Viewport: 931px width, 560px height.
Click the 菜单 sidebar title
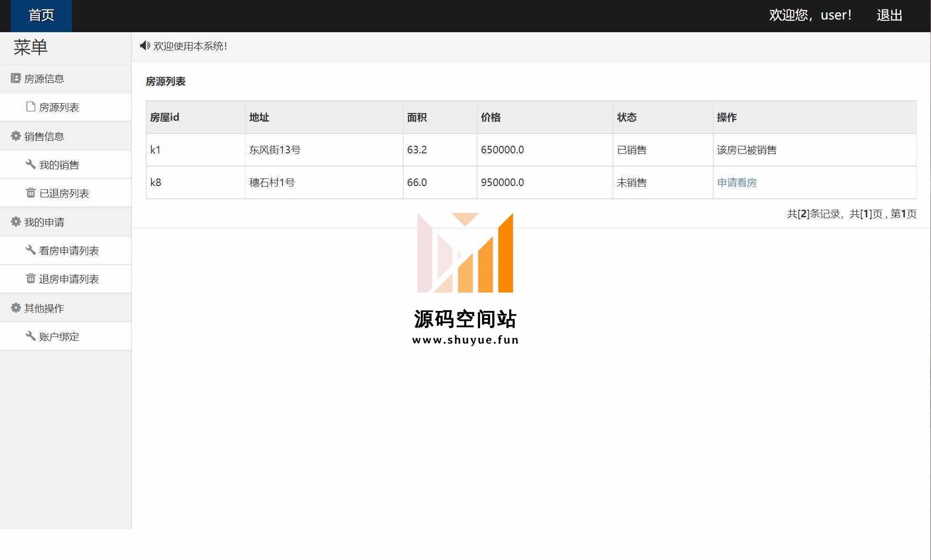(x=31, y=47)
